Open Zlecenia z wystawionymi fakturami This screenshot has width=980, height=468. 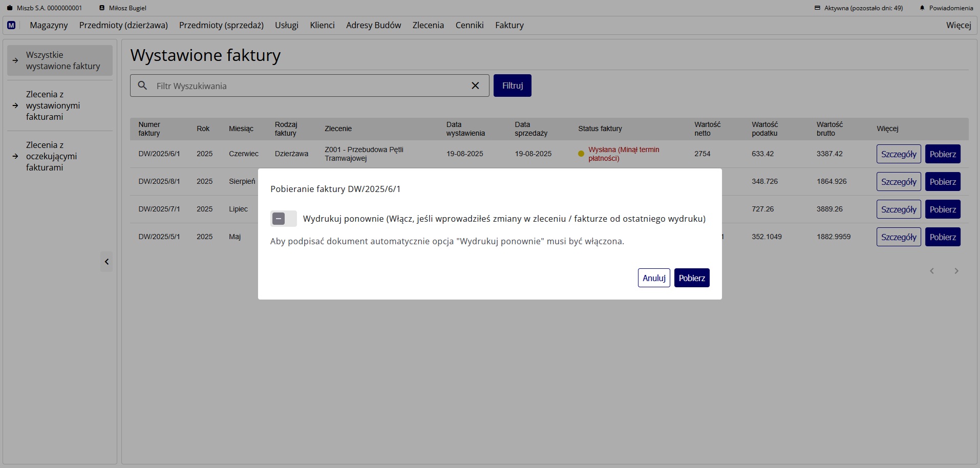53,105
